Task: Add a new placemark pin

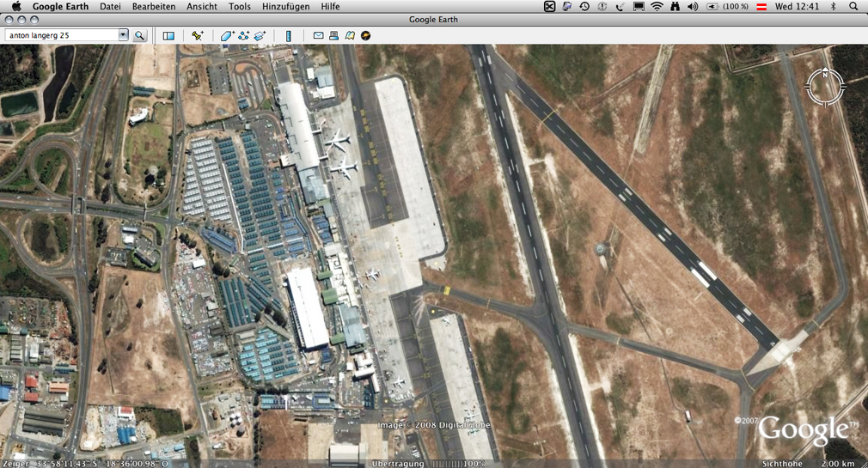Action: [197, 36]
